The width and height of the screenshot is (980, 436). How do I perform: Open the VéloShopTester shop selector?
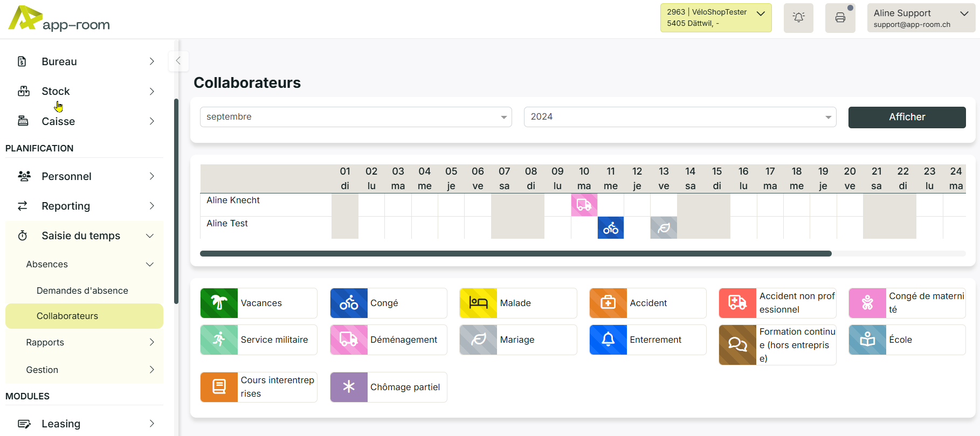pos(715,18)
